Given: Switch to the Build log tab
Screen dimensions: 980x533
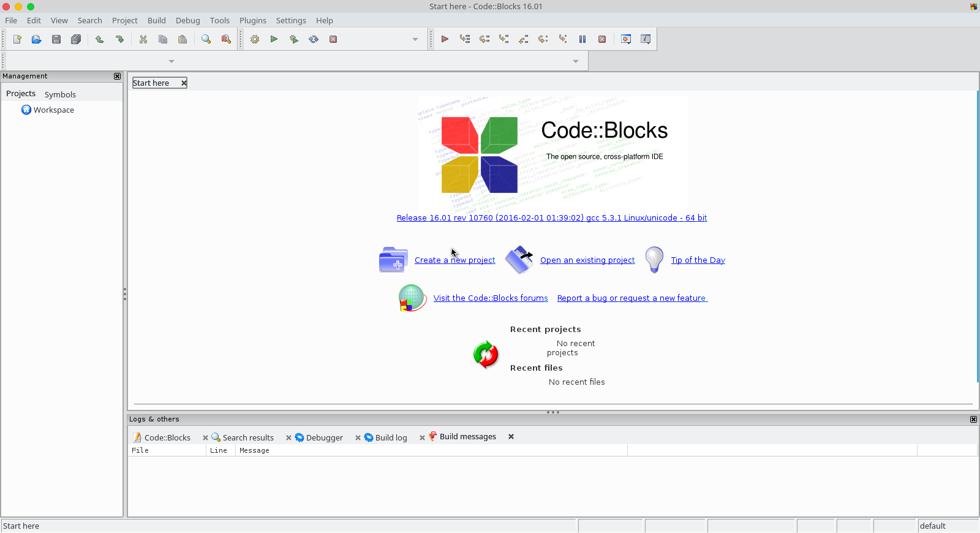Looking at the screenshot, I should click(386, 437).
